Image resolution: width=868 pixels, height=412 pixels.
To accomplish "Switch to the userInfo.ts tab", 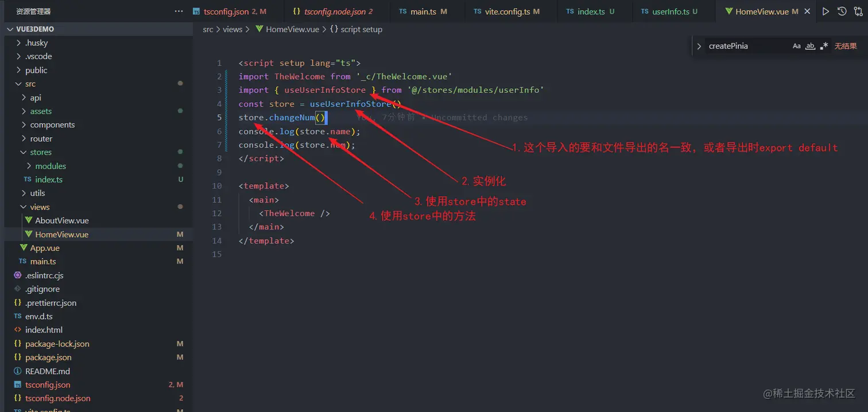I will point(673,11).
